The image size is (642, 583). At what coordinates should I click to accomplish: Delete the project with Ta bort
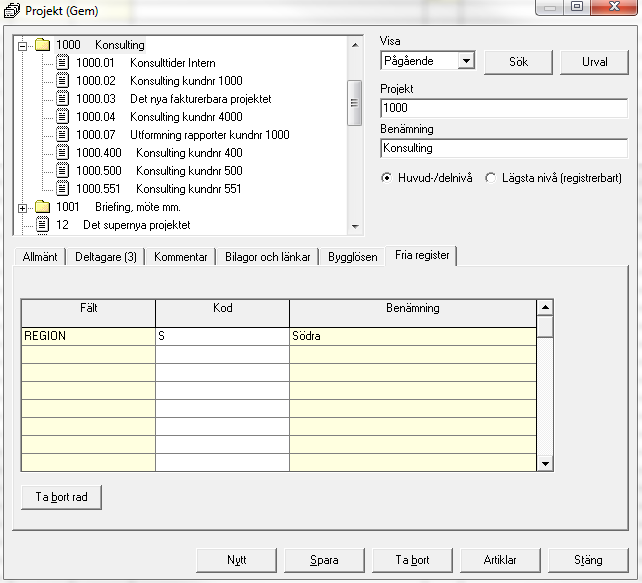(412, 560)
